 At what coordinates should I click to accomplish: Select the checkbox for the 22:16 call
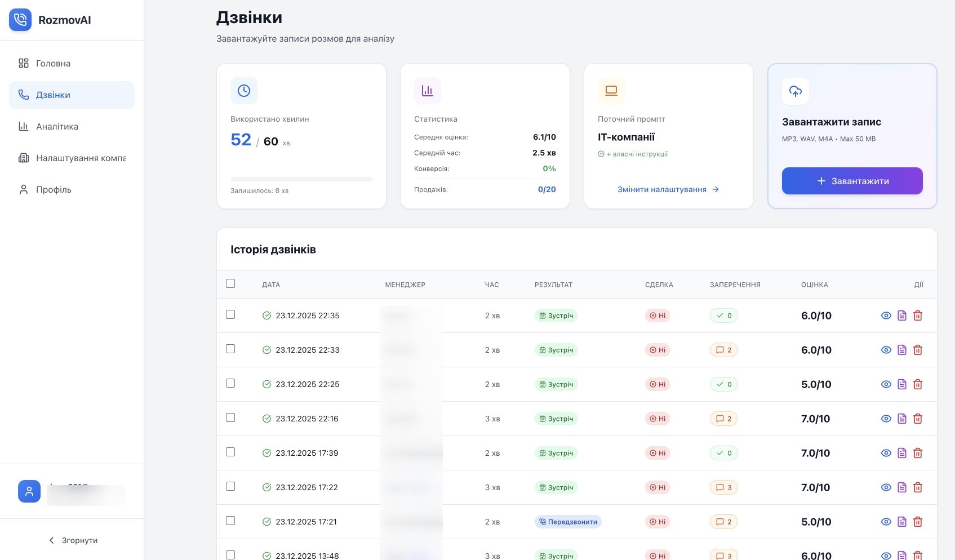(x=230, y=417)
